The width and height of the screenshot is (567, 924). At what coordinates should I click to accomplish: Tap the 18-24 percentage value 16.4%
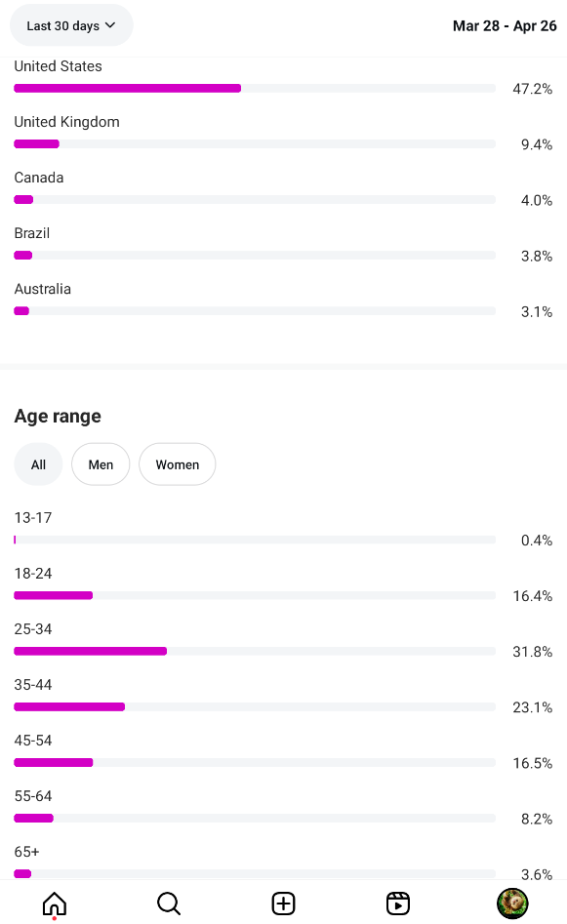[532, 596]
